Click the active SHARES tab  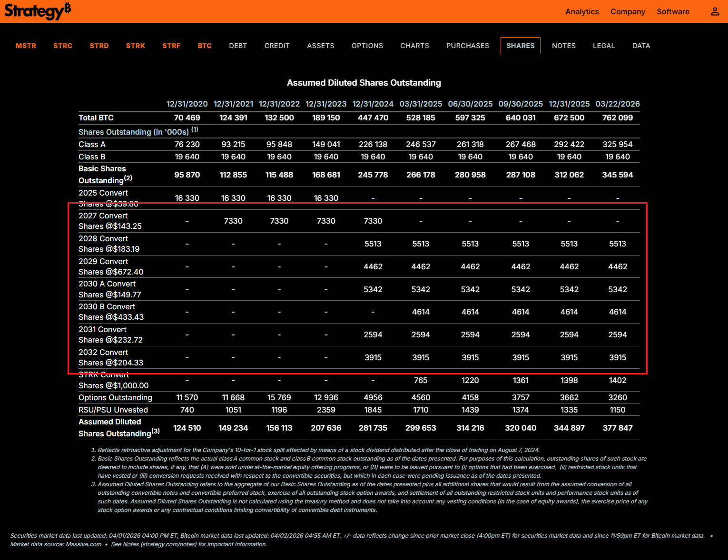click(520, 46)
